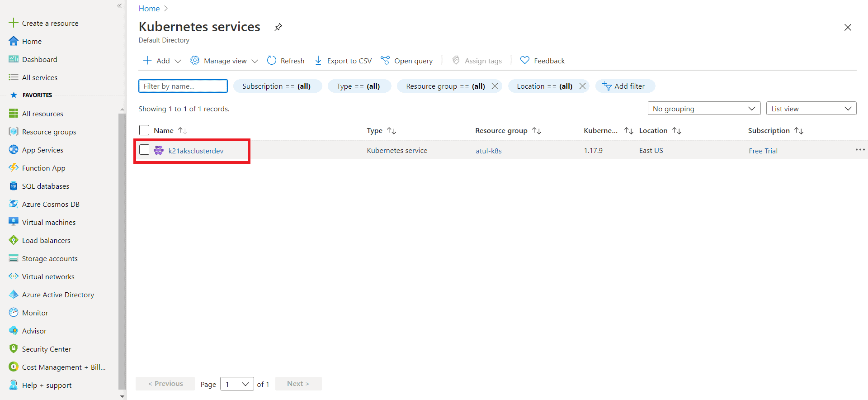The width and height of the screenshot is (868, 400).
Task: Expand the No grouping dropdown
Action: (704, 109)
